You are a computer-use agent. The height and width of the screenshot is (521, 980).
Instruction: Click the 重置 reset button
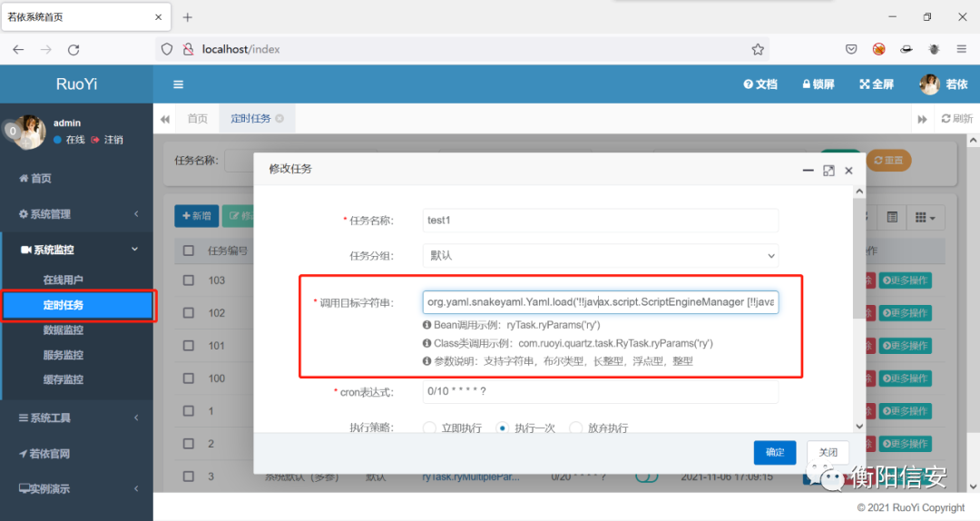(888, 160)
